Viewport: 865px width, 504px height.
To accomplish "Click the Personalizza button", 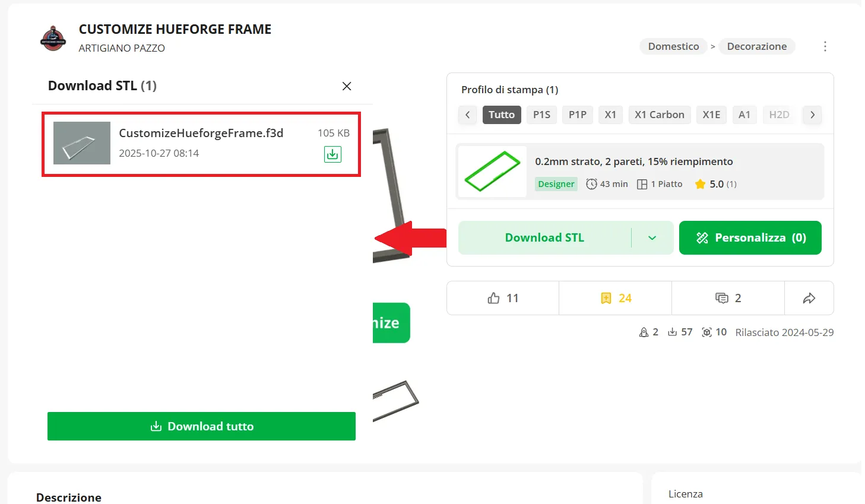I will (750, 237).
